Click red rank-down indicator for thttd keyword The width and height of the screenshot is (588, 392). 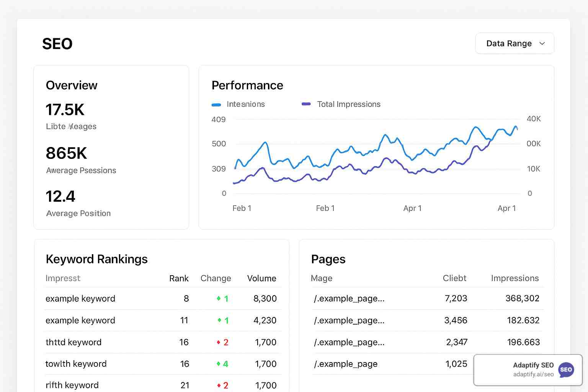[x=222, y=342]
